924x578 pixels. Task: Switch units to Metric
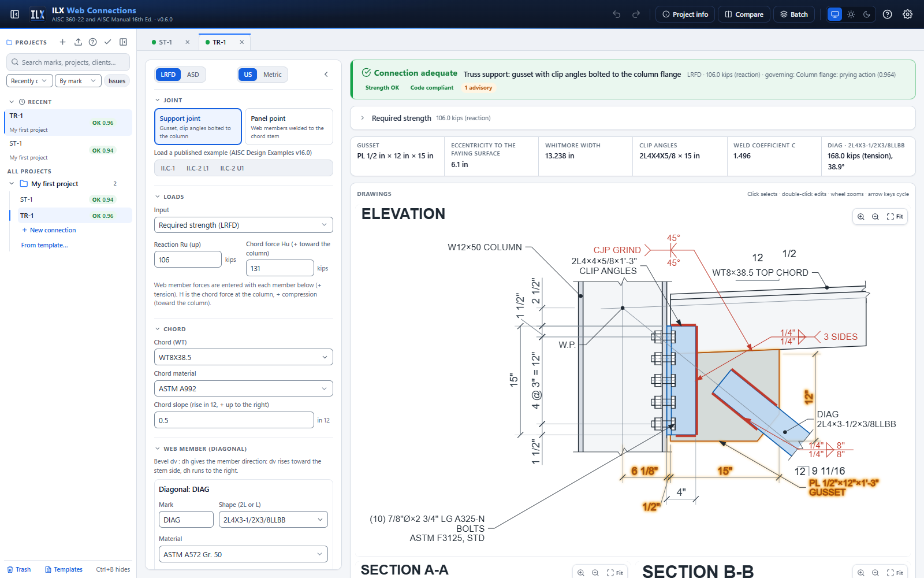(273, 75)
